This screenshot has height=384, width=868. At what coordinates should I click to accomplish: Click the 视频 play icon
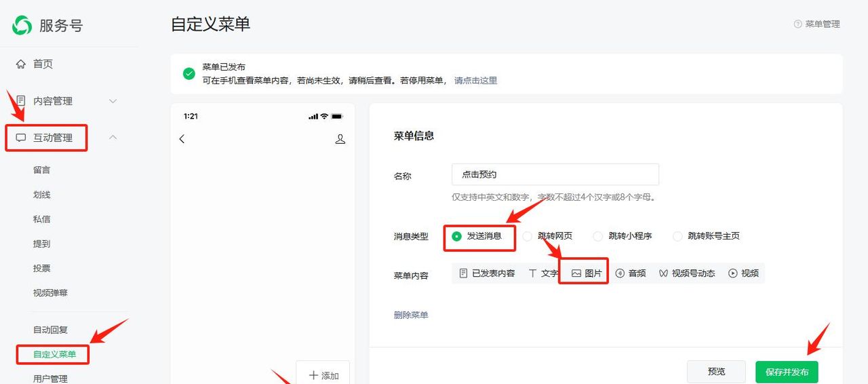pyautogui.click(x=732, y=273)
